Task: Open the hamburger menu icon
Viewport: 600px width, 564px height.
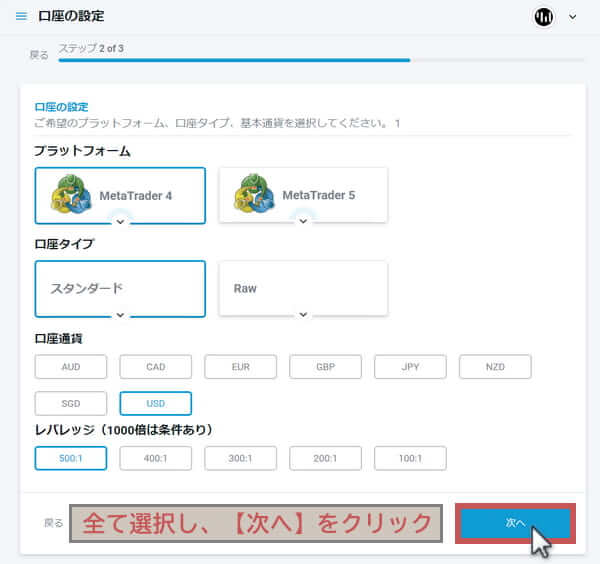Action: point(21,16)
